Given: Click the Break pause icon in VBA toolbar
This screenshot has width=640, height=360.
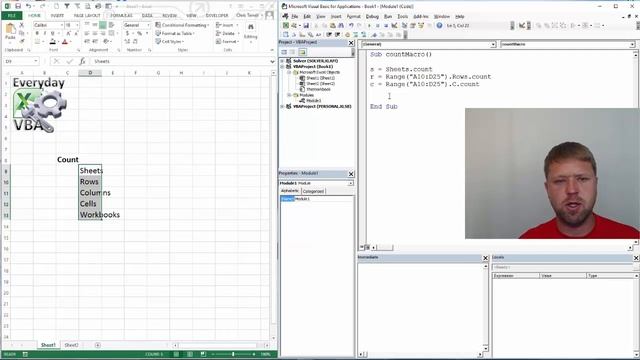Looking at the screenshot, I should click(378, 26).
